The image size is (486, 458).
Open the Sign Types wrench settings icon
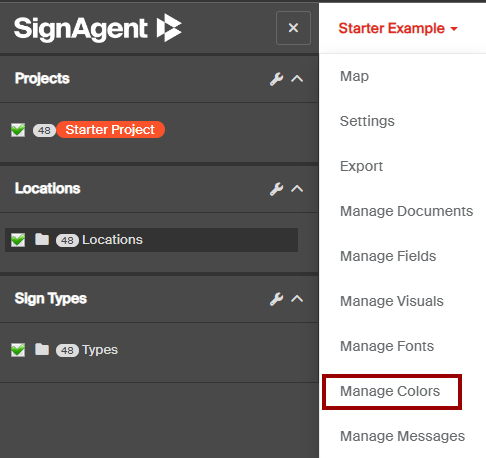[x=276, y=299]
